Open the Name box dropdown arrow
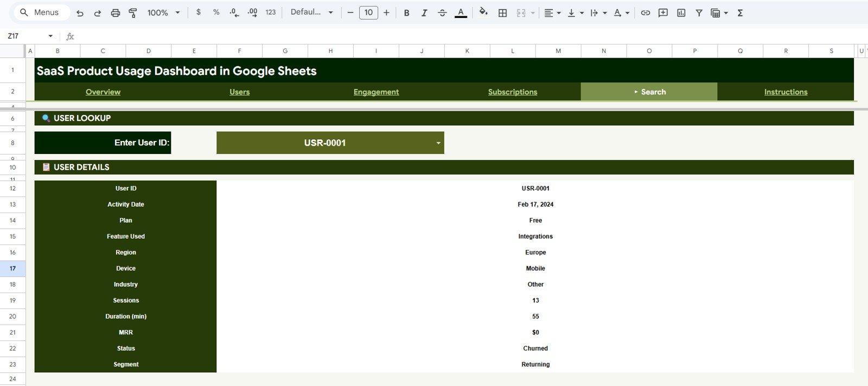The height and width of the screenshot is (386, 868). coord(50,36)
